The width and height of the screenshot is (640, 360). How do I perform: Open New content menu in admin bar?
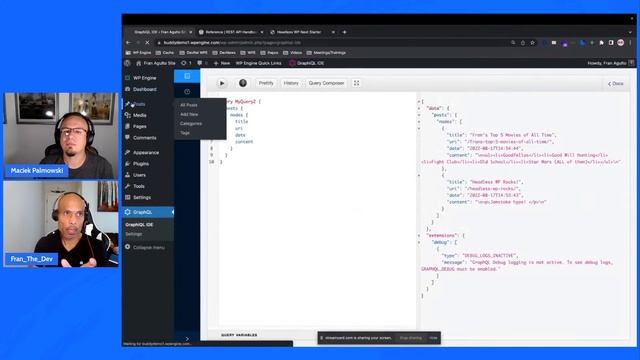click(222, 63)
